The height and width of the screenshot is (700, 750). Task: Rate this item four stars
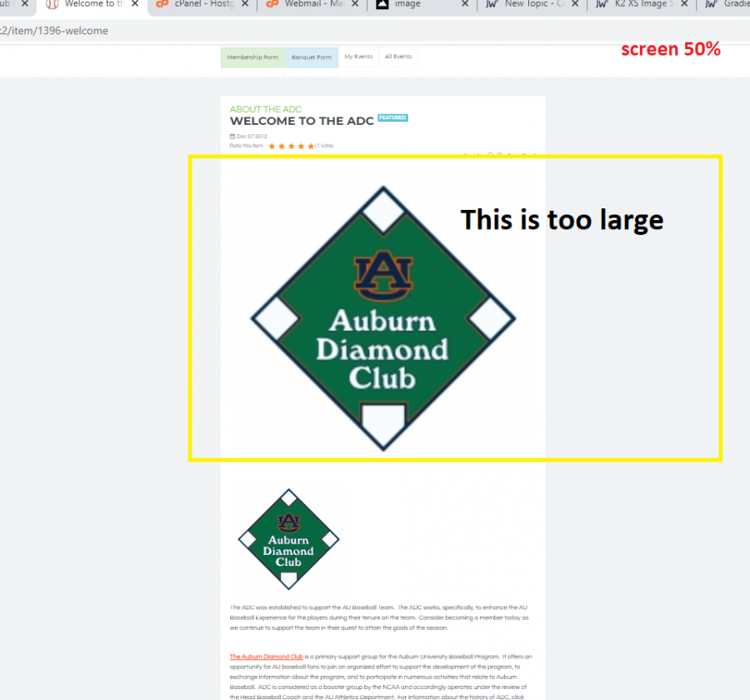301,147
